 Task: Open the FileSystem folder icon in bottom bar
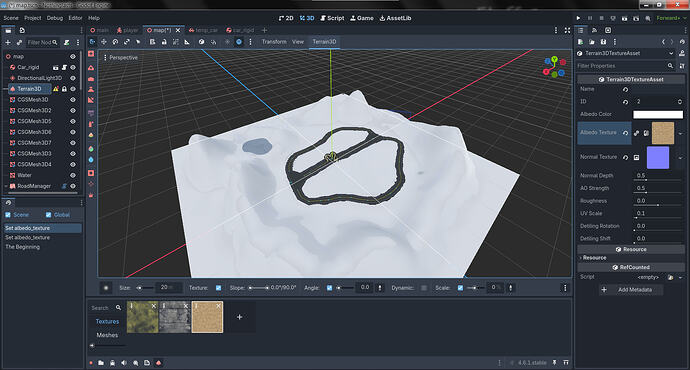[101, 363]
